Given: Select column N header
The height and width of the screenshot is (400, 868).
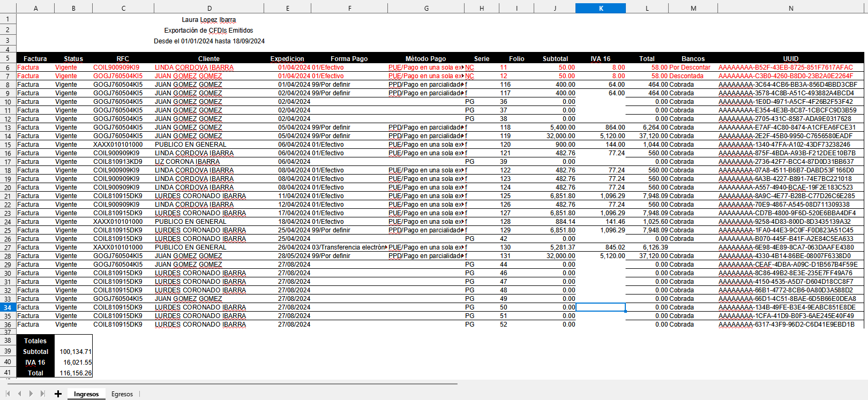Looking at the screenshot, I should point(791,8).
